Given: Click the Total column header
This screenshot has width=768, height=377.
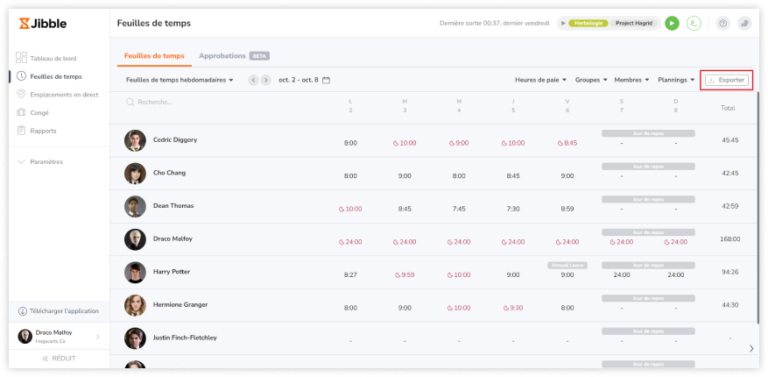Looking at the screenshot, I should pos(728,108).
